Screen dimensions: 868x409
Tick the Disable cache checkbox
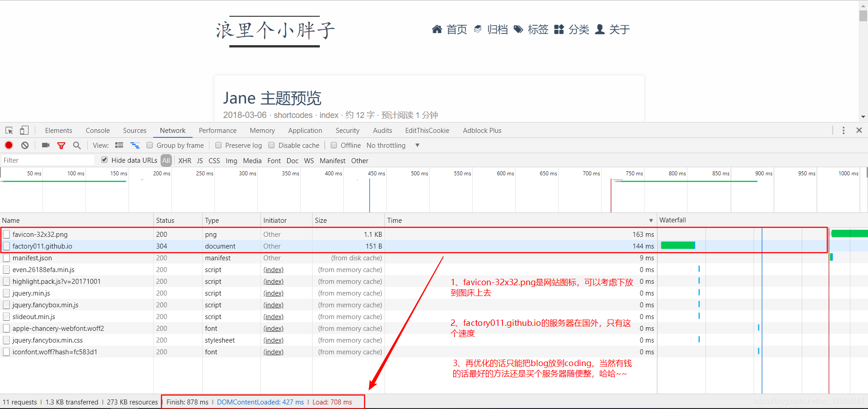pyautogui.click(x=271, y=146)
